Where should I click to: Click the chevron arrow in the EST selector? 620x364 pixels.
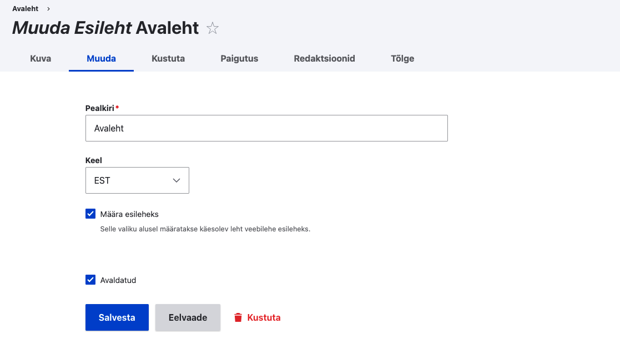(x=177, y=180)
